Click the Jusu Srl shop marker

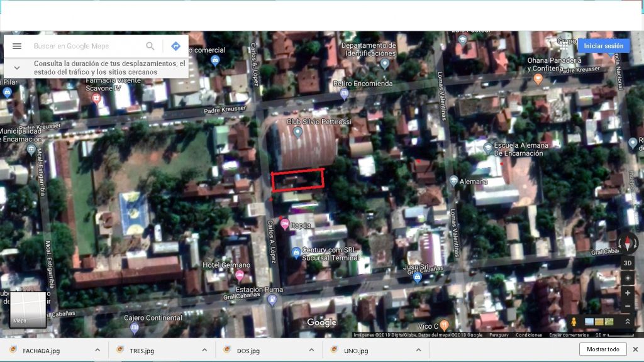(x=417, y=277)
